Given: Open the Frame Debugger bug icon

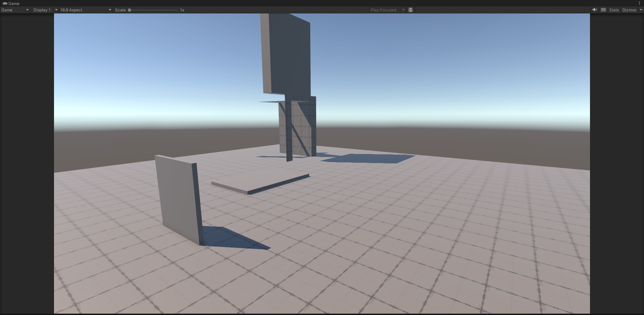Looking at the screenshot, I should coord(411,10).
